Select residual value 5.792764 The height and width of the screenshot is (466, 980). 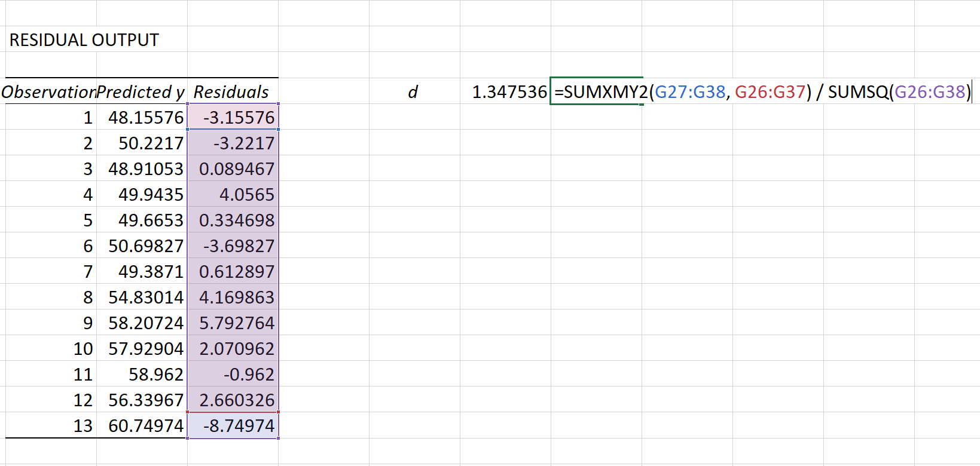(x=233, y=323)
